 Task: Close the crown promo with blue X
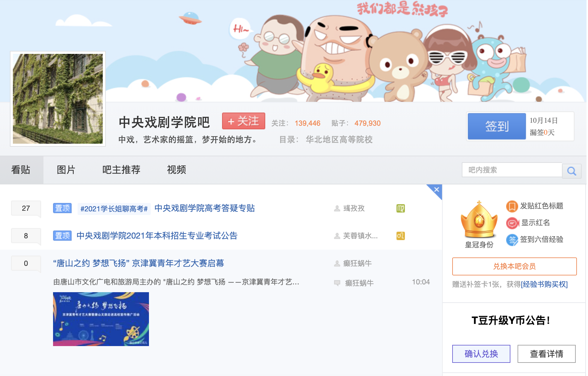(436, 189)
